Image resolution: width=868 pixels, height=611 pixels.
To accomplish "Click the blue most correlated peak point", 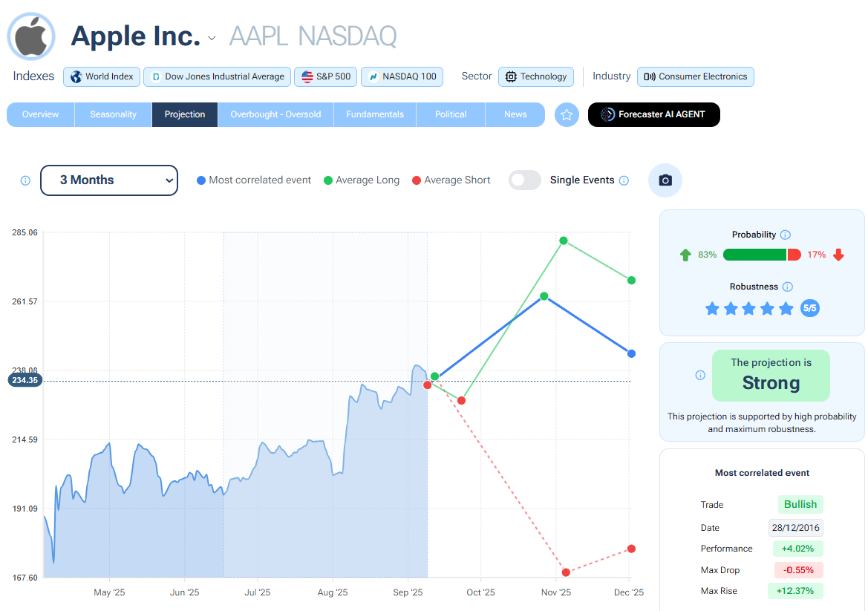I will (x=544, y=297).
